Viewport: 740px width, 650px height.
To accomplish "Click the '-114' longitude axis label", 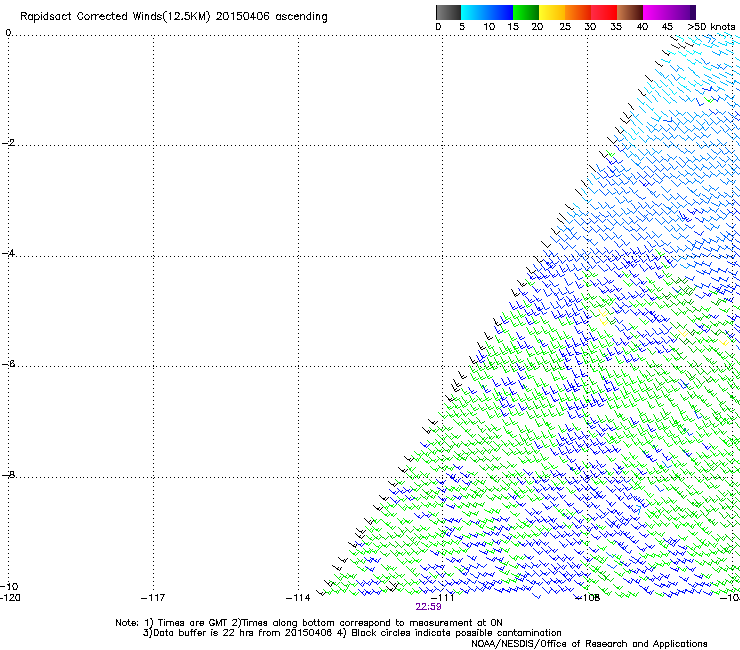I will [298, 598].
